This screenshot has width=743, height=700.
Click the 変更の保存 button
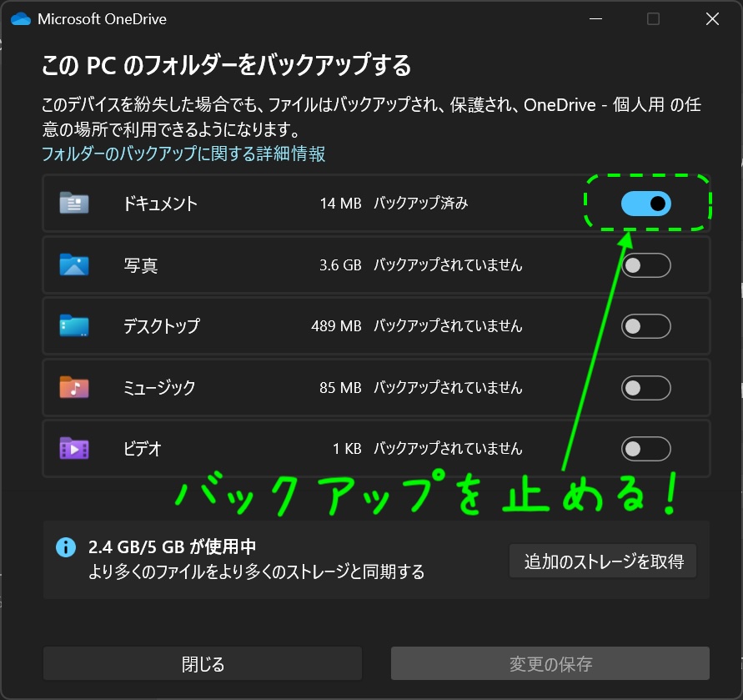550,663
